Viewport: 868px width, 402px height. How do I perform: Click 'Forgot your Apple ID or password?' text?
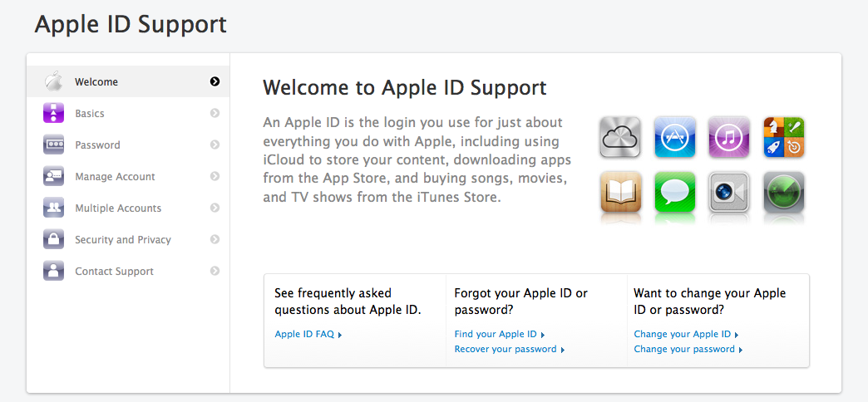pos(521,301)
